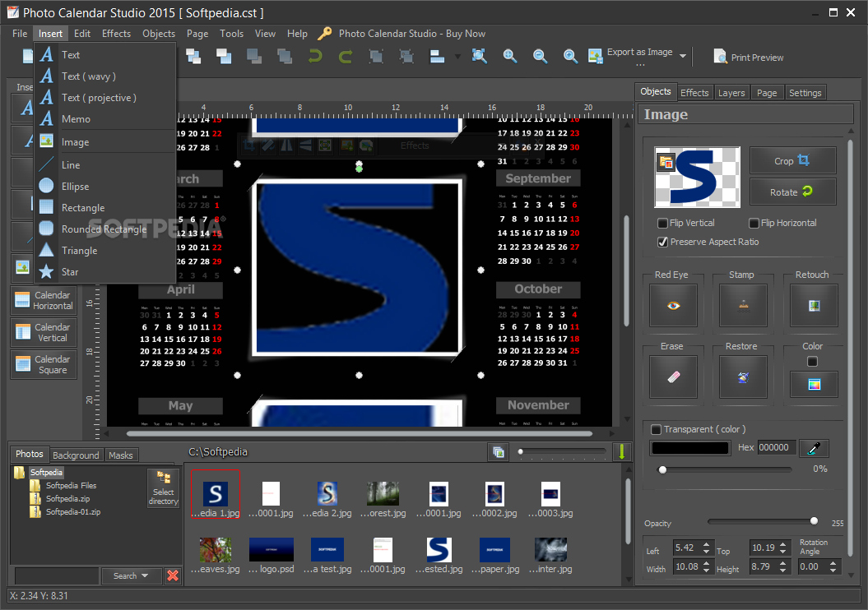Switch to the Effects tab
This screenshot has height=610, width=868.
(694, 93)
